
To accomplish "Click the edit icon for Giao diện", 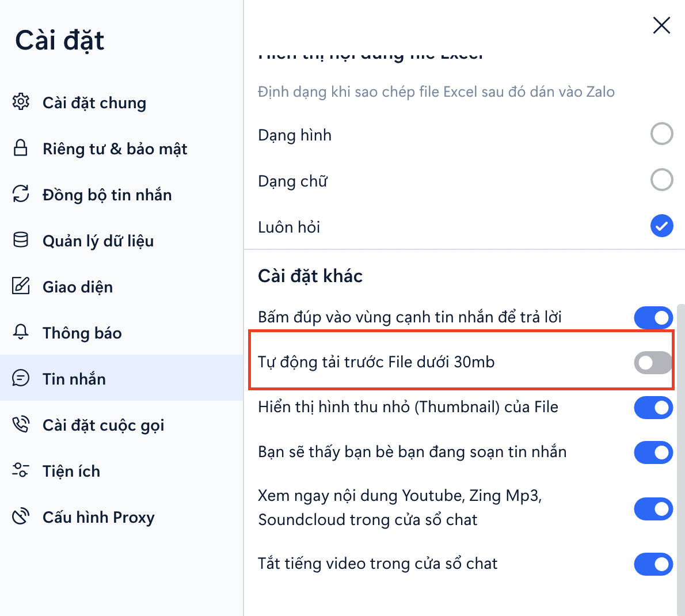I will [21, 286].
